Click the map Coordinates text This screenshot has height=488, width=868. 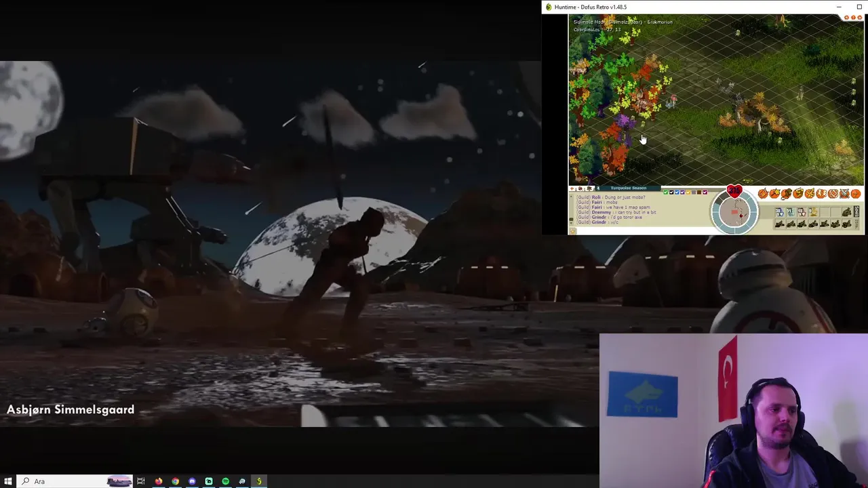[597, 30]
